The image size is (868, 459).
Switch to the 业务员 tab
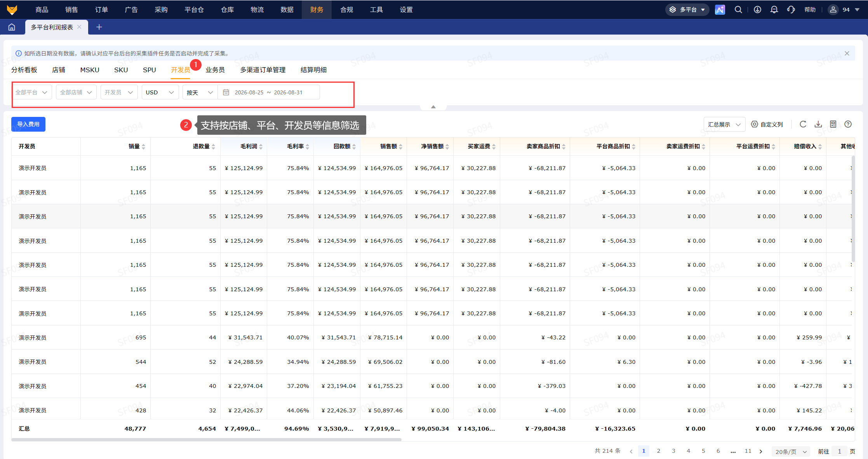click(215, 70)
